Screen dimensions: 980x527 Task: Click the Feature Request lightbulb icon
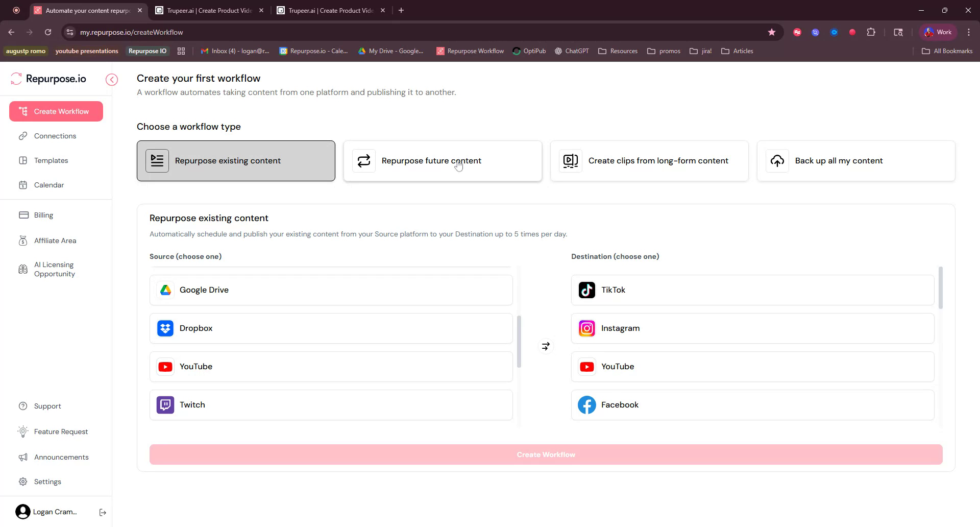23,432
